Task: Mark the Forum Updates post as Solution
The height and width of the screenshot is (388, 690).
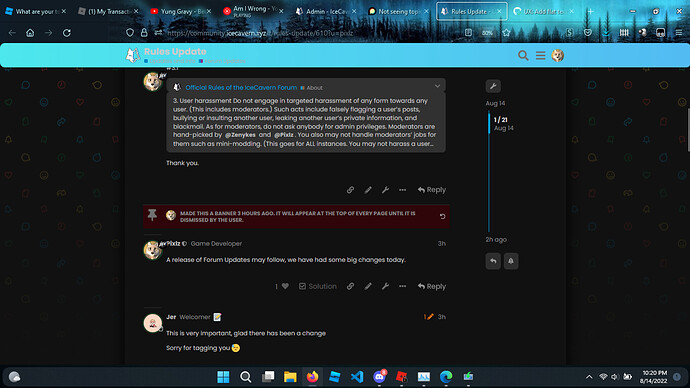Action: coord(317,286)
